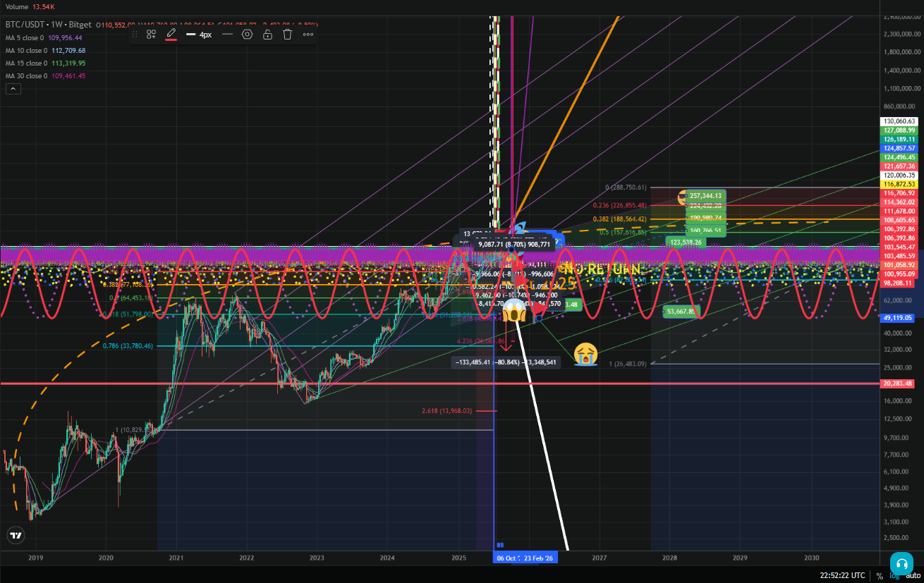The width and height of the screenshot is (924, 583).
Task: Toggle the auto scale mode
Action: click(x=912, y=575)
